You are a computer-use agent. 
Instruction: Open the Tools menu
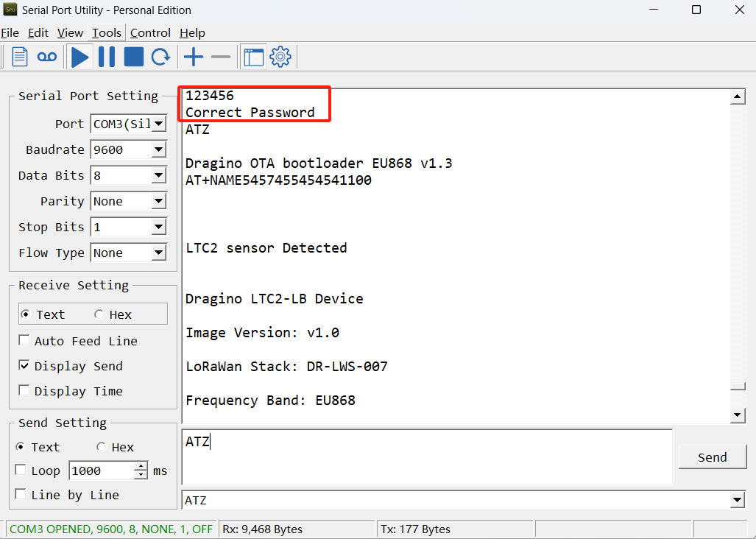coord(107,33)
